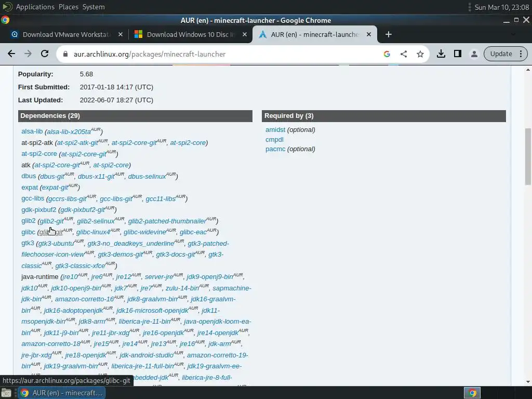Click the Applications menu logo icon

[7, 7]
